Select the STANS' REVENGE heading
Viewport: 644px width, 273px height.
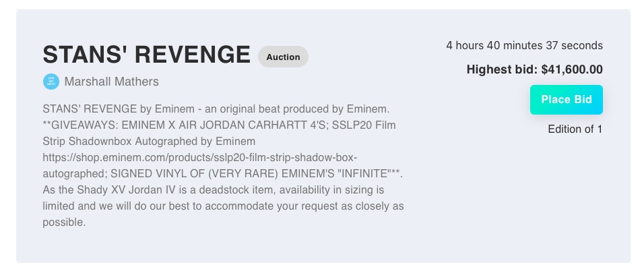(147, 55)
